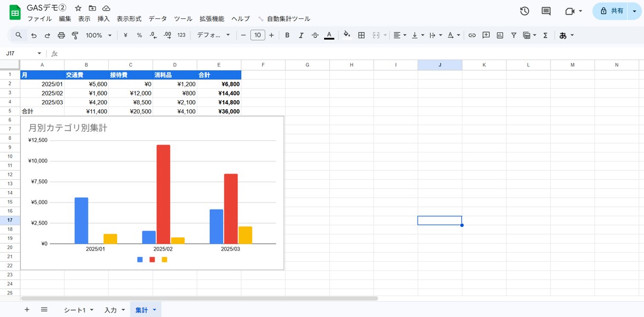Toggle the filter funnel icon
This screenshot has height=317, width=644.
click(x=514, y=35)
